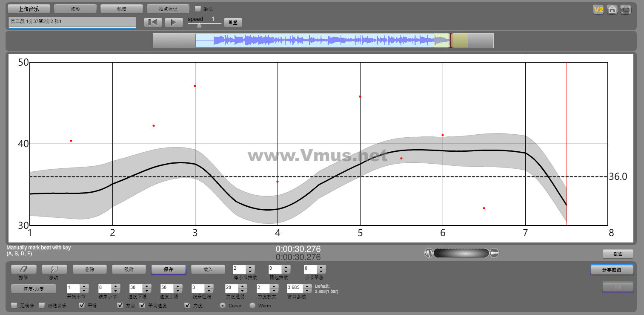This screenshot has width=644, height=315.
Task: Select the eraser (擦除) tool
Action: point(23,269)
